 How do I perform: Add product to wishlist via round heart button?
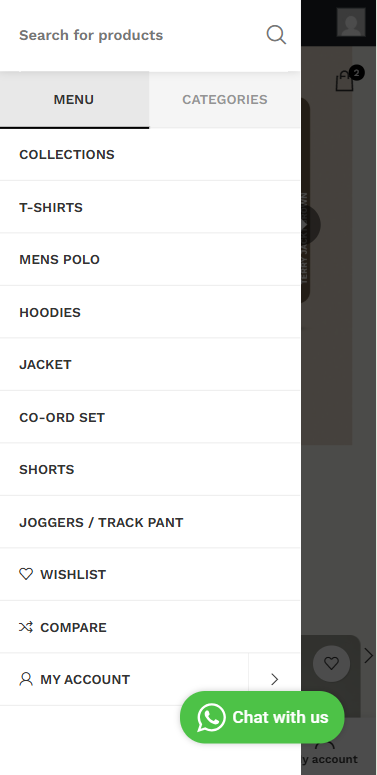(332, 663)
